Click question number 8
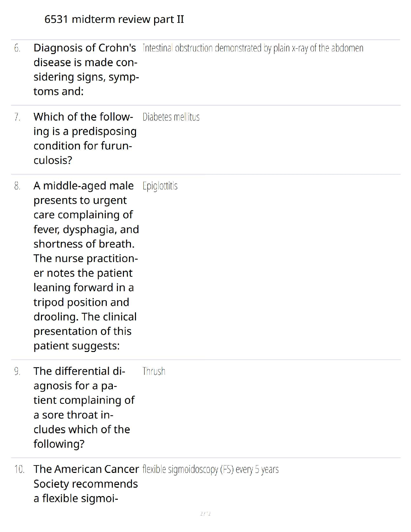 17,186
